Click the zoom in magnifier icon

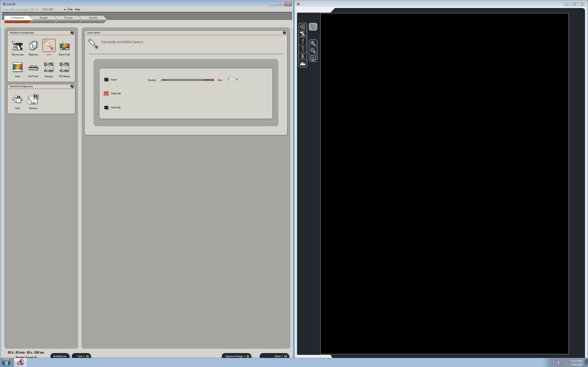(x=313, y=43)
